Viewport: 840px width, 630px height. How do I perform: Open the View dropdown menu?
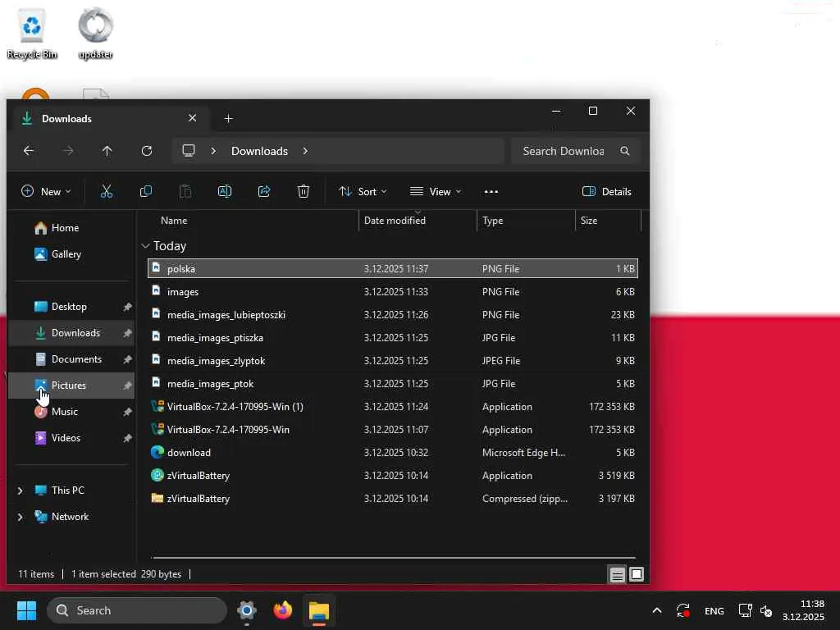coord(435,191)
